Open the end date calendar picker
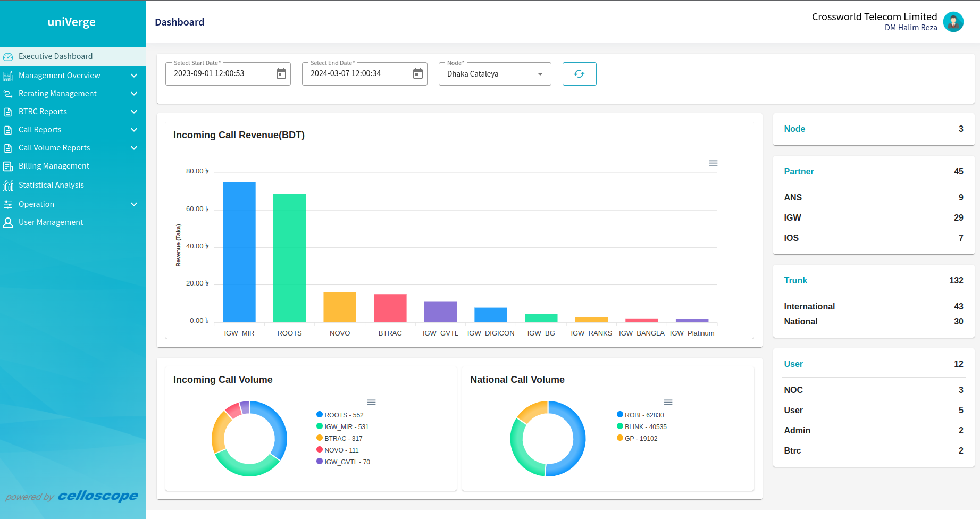 [418, 73]
